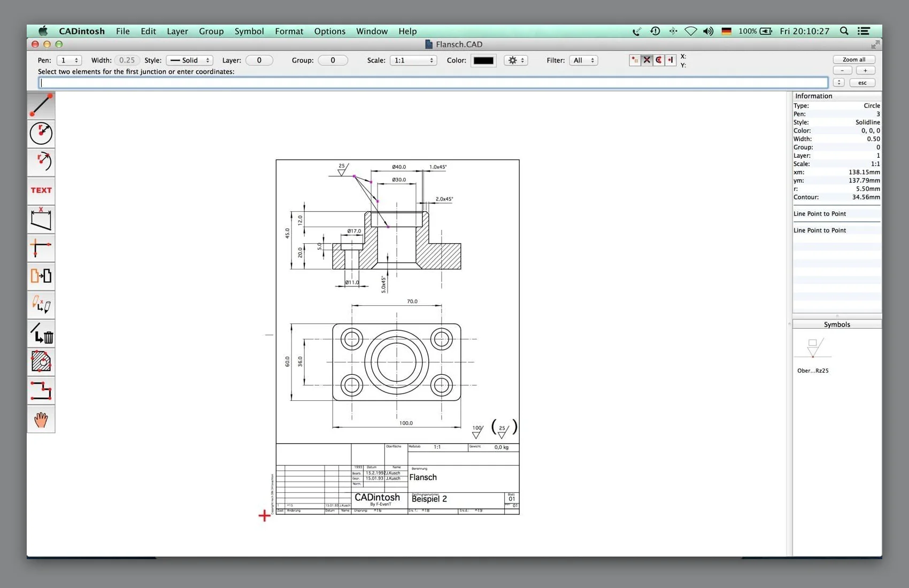This screenshot has width=909, height=588.
Task: Open the Symbol menu
Action: pyautogui.click(x=249, y=31)
